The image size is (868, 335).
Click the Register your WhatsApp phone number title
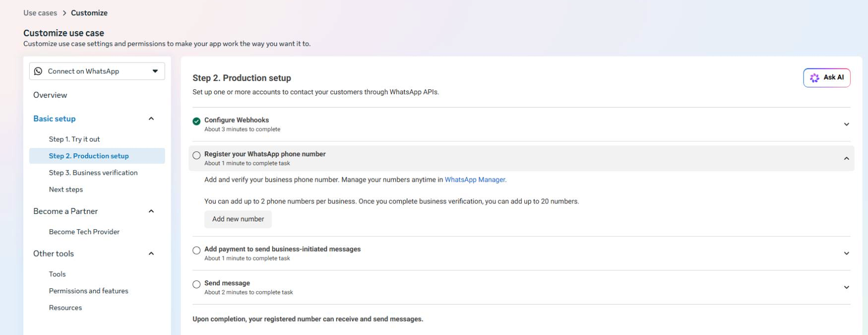(265, 154)
